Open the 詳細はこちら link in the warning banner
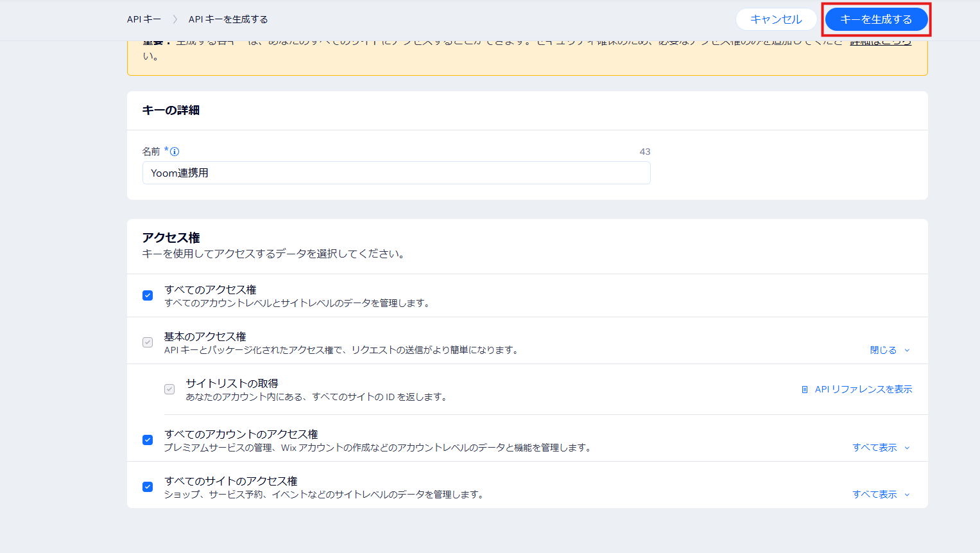980x553 pixels. [881, 42]
